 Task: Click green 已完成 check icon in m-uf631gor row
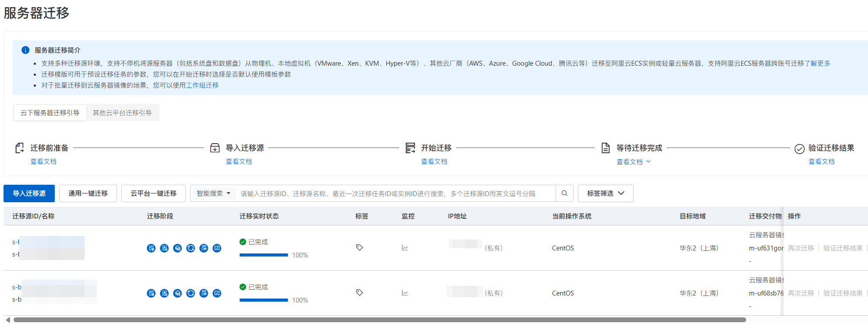tap(243, 242)
